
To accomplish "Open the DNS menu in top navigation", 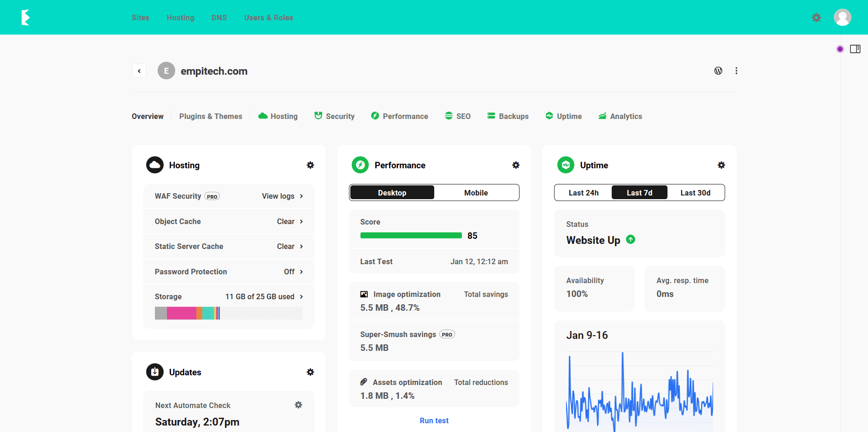I will 219,18.
